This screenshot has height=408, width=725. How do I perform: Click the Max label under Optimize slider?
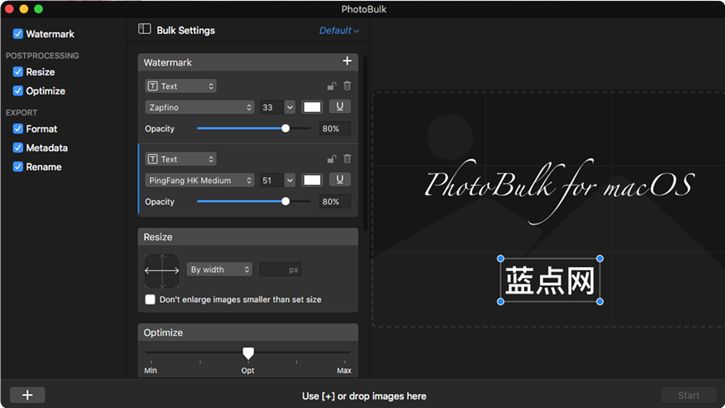pos(344,371)
